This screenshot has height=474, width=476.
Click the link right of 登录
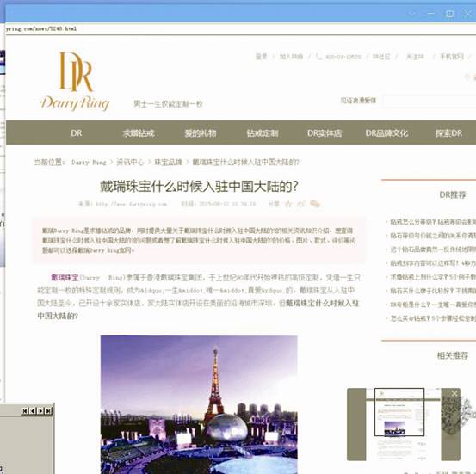click(291, 57)
